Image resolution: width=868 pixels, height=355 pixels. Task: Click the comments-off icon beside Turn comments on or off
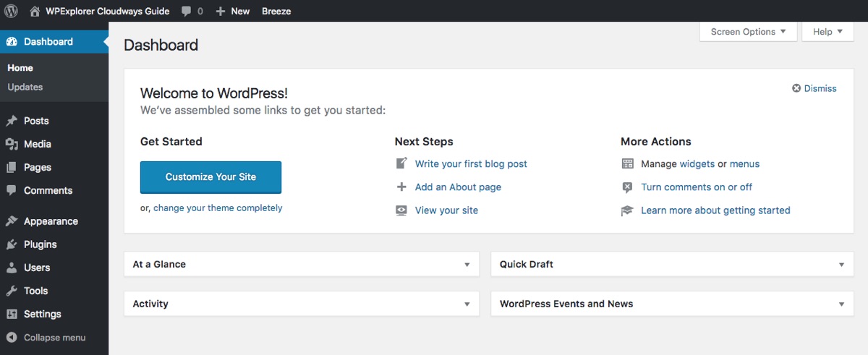[x=627, y=187]
